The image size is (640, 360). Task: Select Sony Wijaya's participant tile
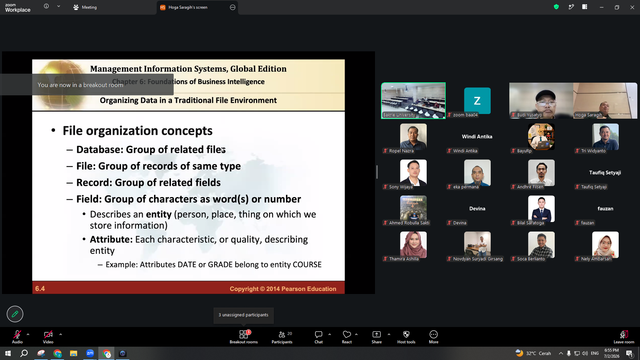pyautogui.click(x=413, y=173)
